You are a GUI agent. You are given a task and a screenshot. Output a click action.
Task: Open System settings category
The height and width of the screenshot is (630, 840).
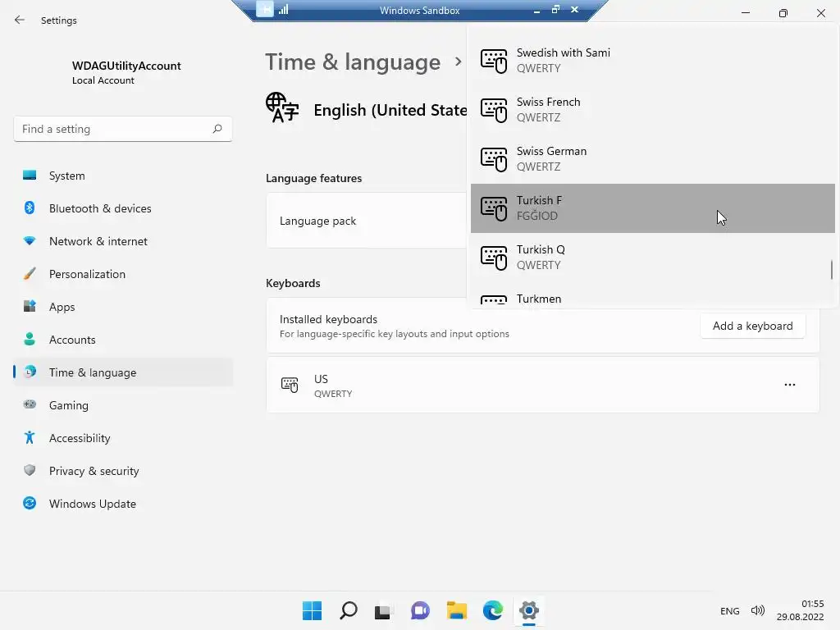coord(123,176)
